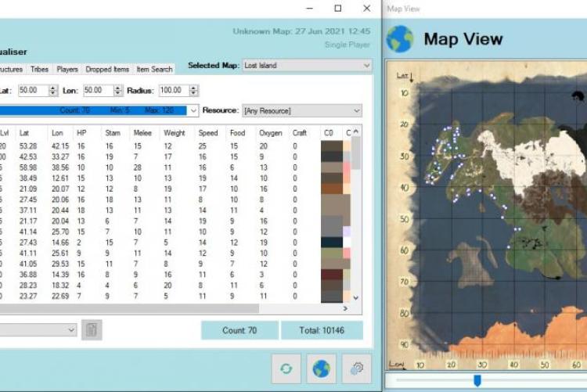Expand the Selected Map dropdown
Viewport: 587px width, 392px height.
coord(366,66)
